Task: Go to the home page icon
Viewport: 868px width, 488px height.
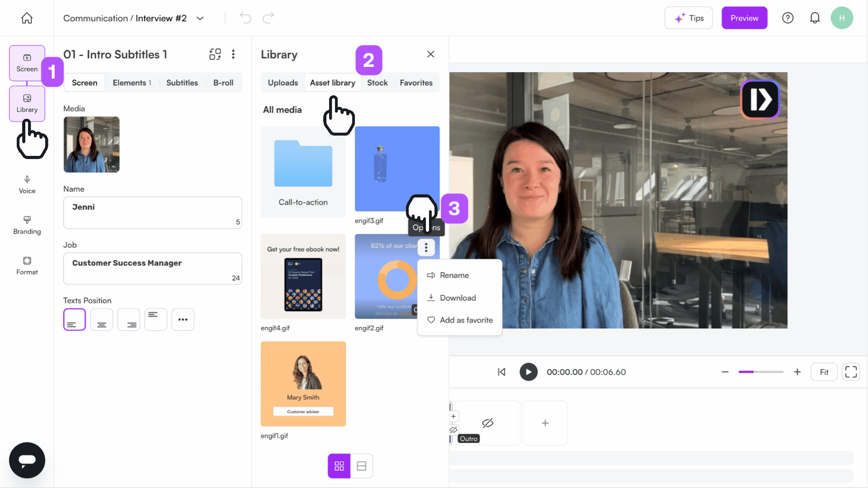Action: point(27,18)
